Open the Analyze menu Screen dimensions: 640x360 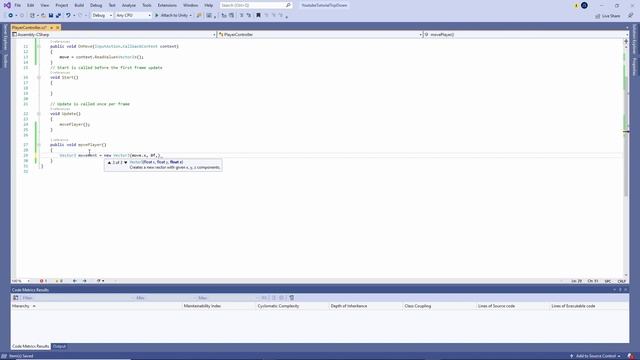[129, 5]
